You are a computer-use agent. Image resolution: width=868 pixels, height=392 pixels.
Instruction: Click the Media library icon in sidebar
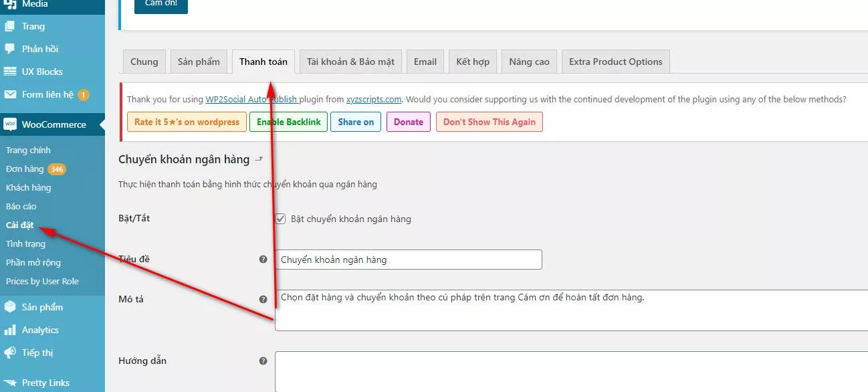point(9,3)
